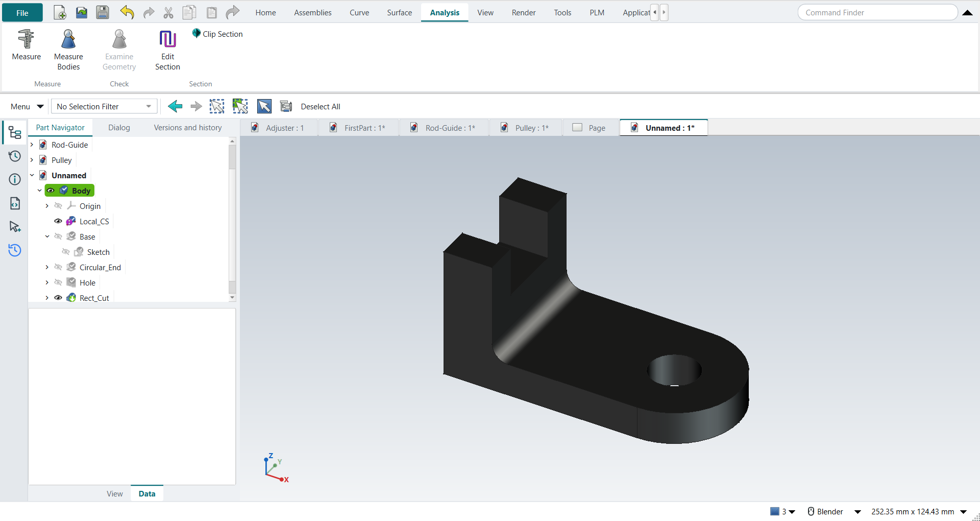The width and height of the screenshot is (980, 521).
Task: Click the blue arrow selection mode icon
Action: 264,106
